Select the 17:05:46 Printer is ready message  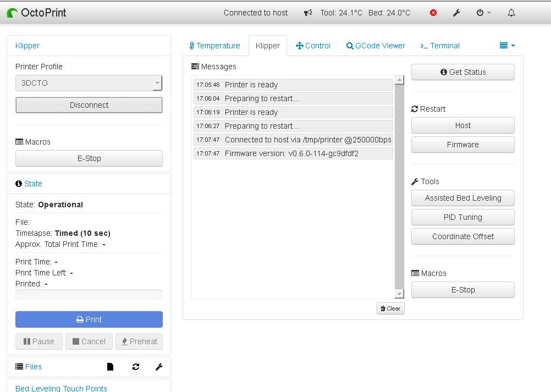tap(293, 85)
